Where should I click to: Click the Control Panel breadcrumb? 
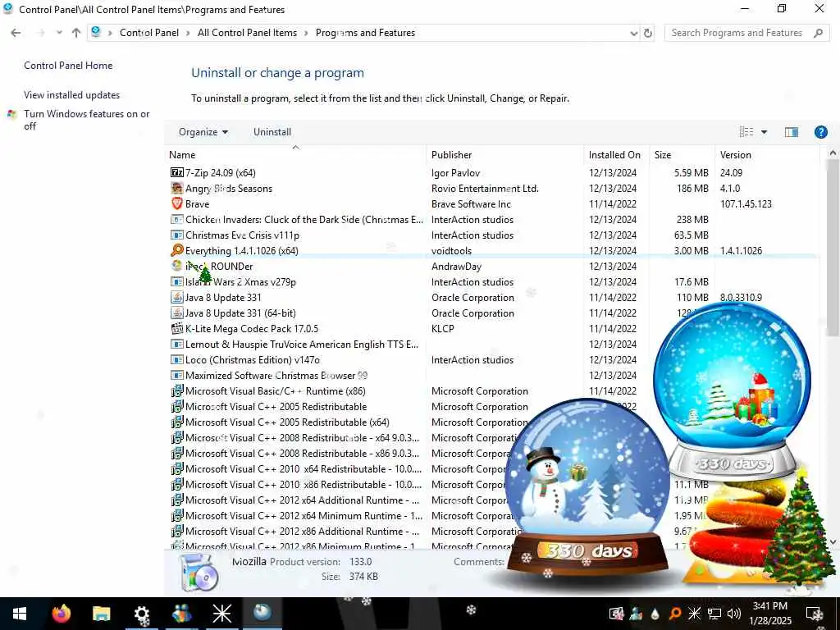pyautogui.click(x=149, y=33)
